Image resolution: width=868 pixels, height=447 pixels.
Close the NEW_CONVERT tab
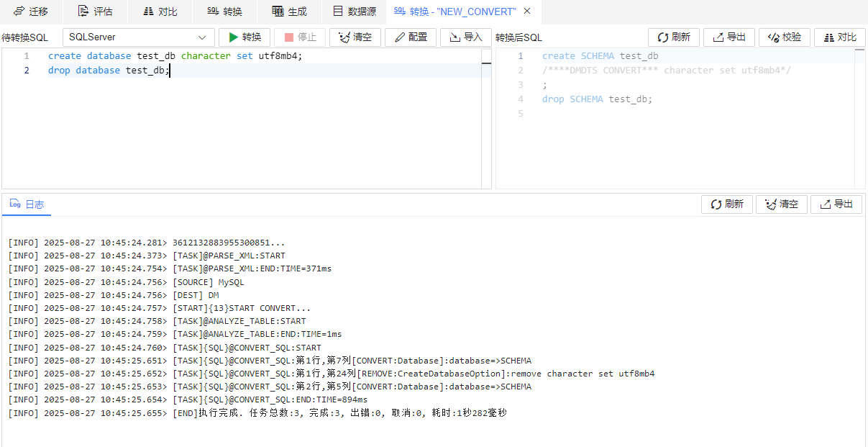pyautogui.click(x=527, y=12)
